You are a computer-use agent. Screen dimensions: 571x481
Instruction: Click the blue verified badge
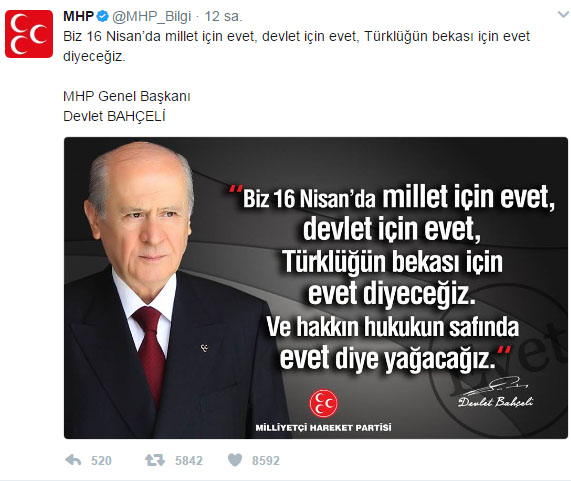[x=103, y=16]
